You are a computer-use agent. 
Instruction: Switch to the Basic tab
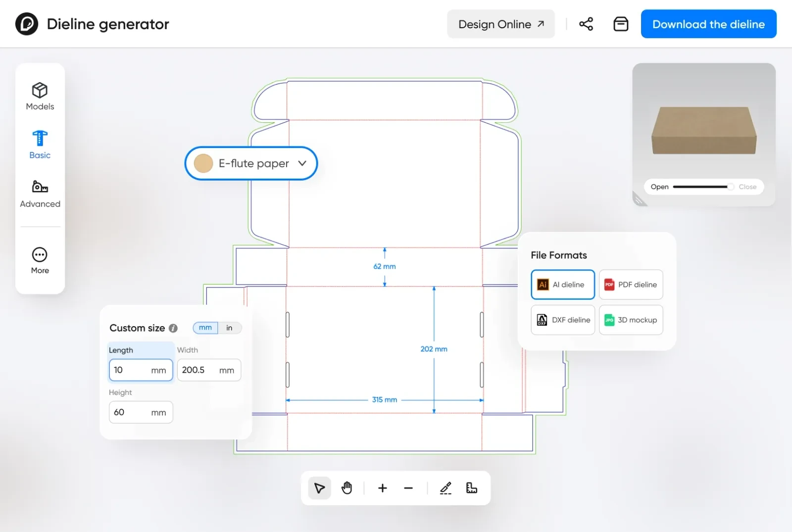pos(40,144)
